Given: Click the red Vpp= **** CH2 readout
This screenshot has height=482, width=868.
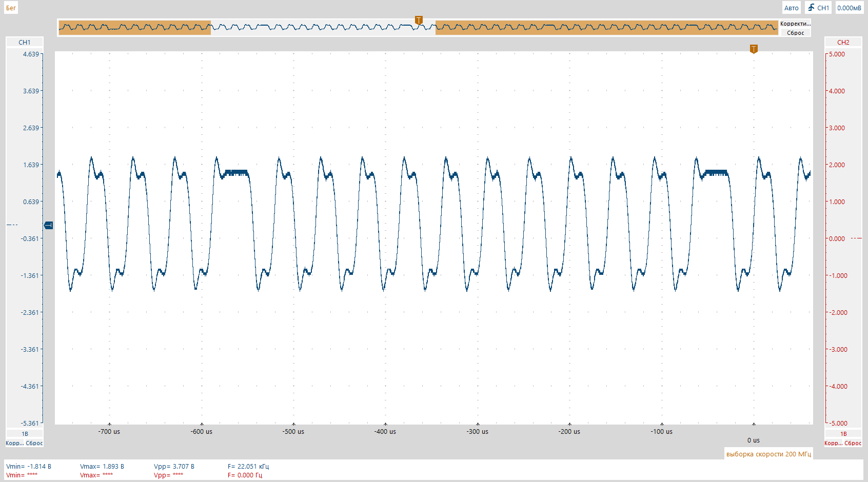Looking at the screenshot, I should pyautogui.click(x=168, y=475).
